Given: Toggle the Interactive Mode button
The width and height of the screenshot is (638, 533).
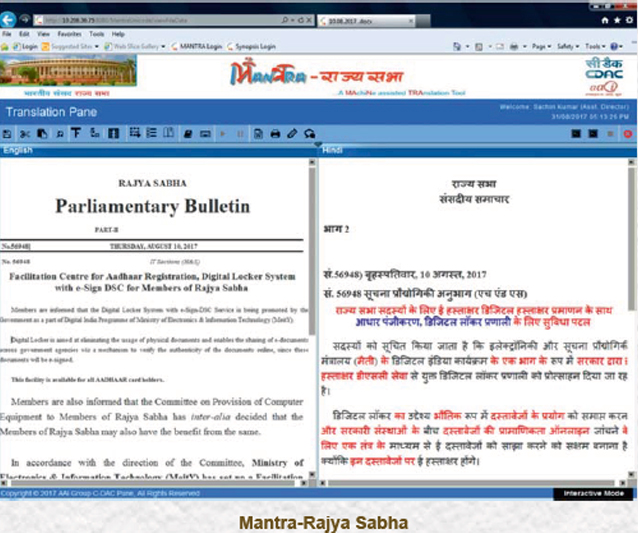Looking at the screenshot, I should pos(594,494).
